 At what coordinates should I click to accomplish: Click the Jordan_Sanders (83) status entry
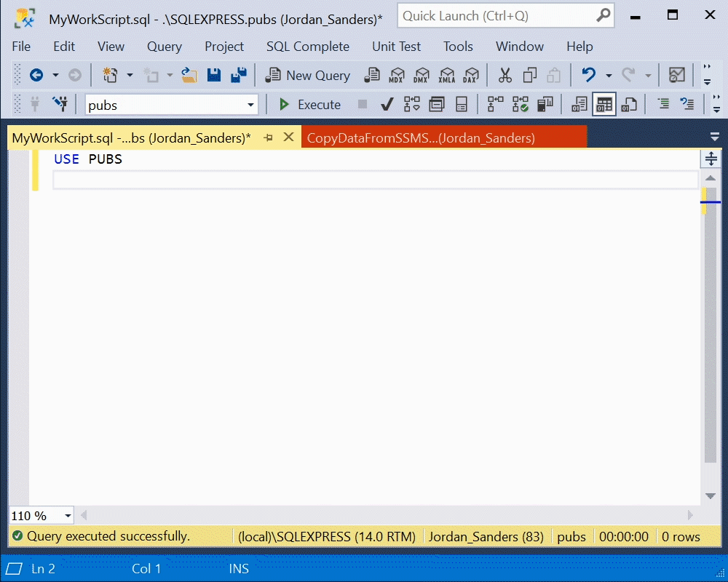click(x=486, y=536)
